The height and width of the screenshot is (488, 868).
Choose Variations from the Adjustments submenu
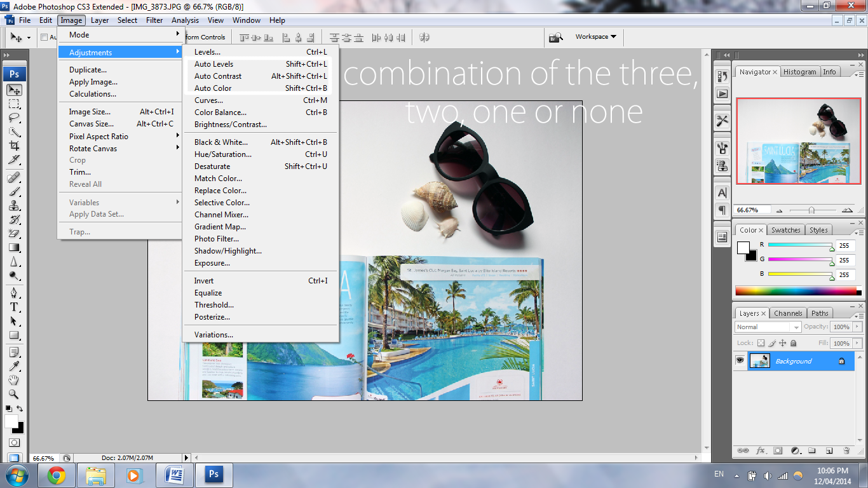click(x=261, y=334)
